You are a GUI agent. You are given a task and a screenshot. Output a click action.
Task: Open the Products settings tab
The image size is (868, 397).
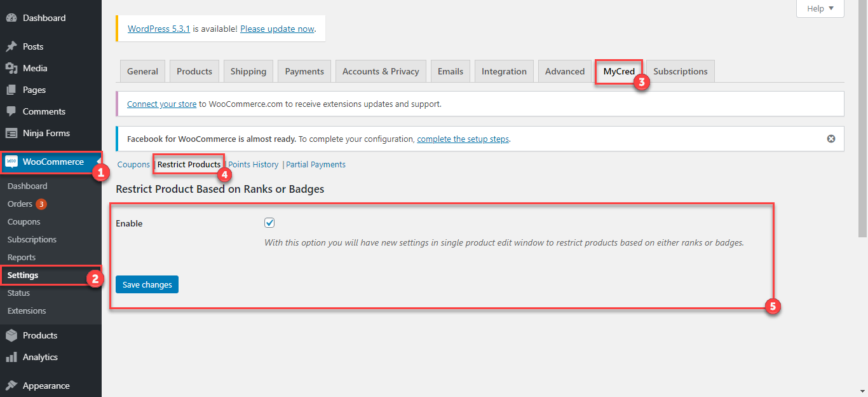tap(194, 71)
